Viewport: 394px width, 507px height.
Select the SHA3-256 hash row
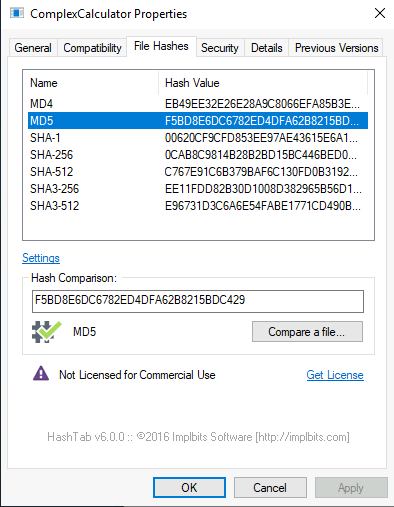pos(198,189)
